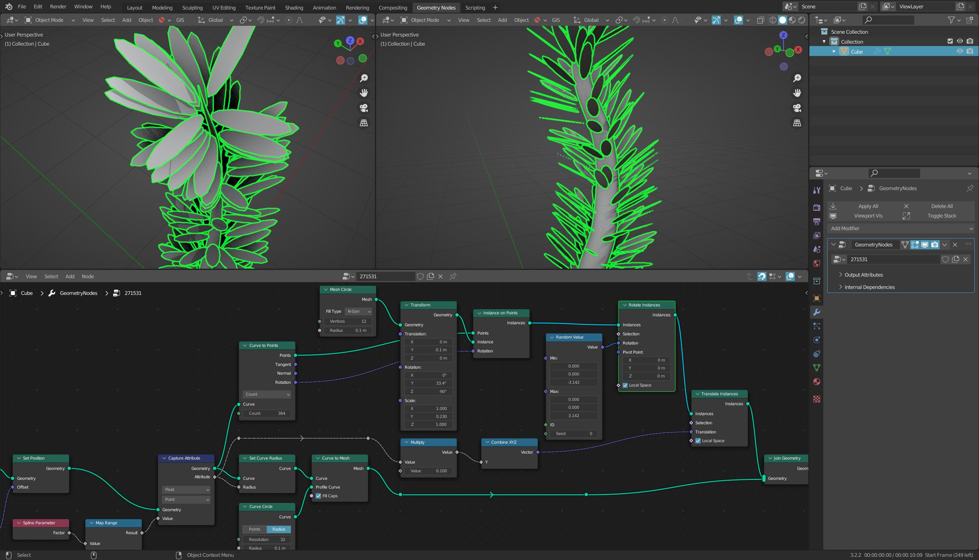
Task: Open World properties tab
Action: pos(817,263)
